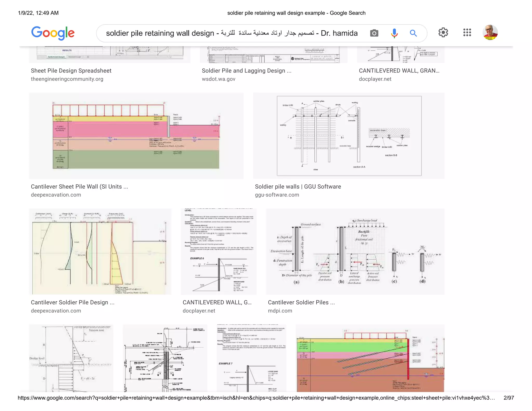Screen dimensions: 532x411
Task: Open the GGU Software soldier pile diagram
Action: 349,136
